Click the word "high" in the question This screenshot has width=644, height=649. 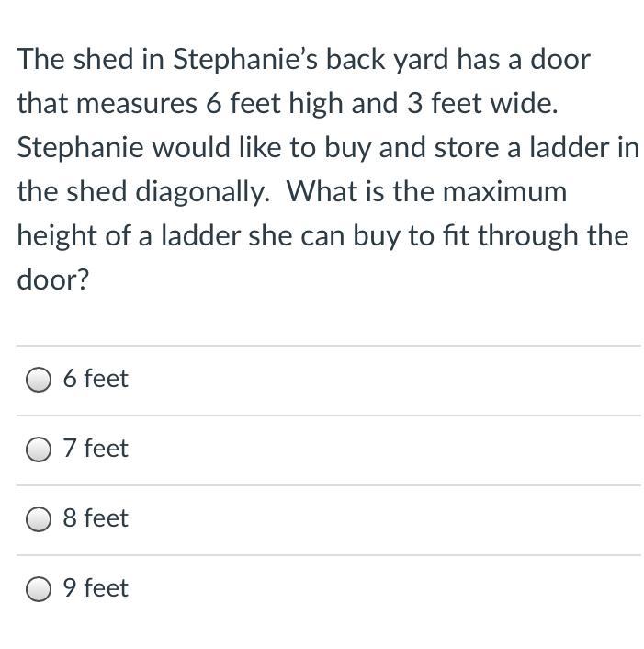[x=316, y=104]
